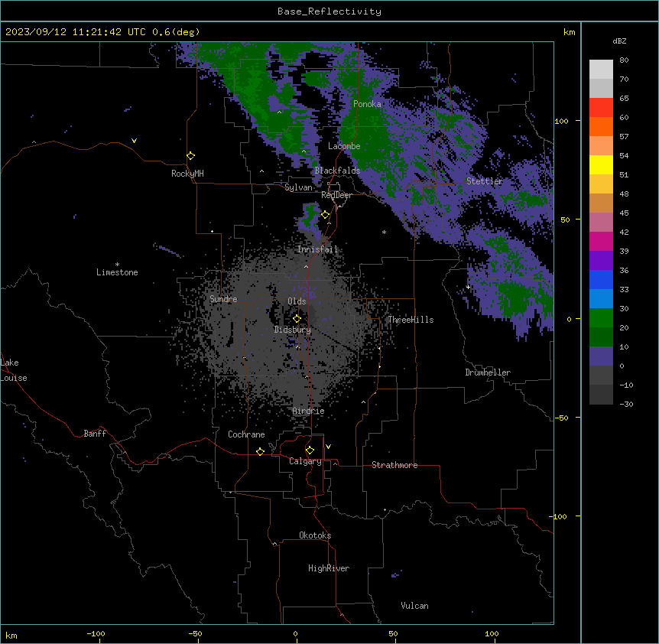Click the Airdrie label
659x644 pixels.
(x=309, y=411)
